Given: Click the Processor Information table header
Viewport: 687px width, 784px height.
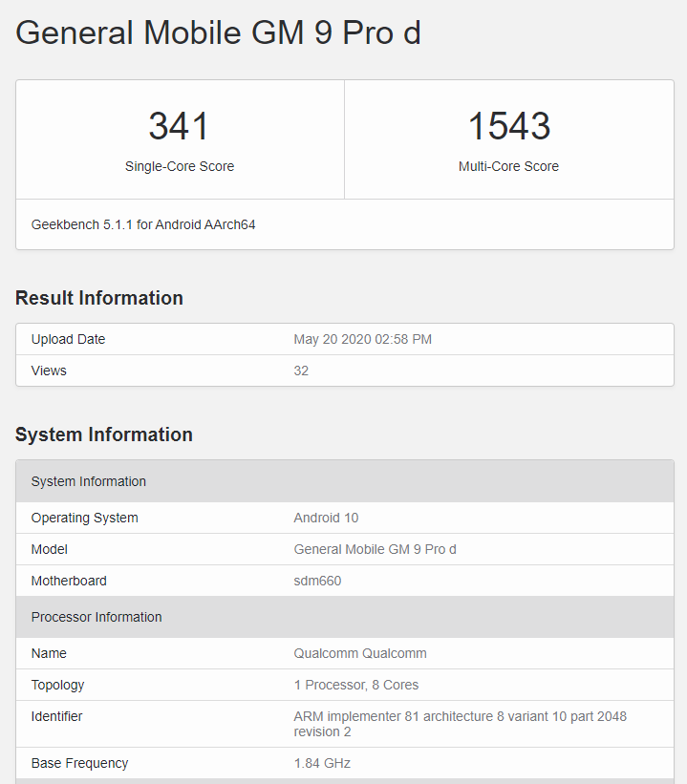Looking at the screenshot, I should [x=345, y=617].
